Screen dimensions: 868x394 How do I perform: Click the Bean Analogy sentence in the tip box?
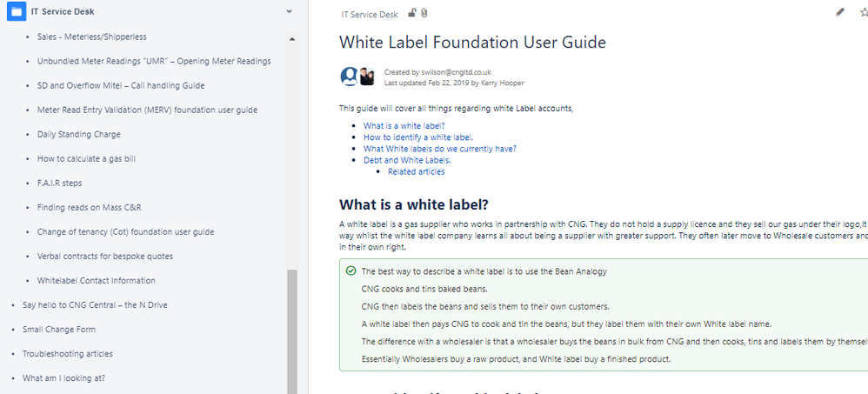[x=484, y=271]
